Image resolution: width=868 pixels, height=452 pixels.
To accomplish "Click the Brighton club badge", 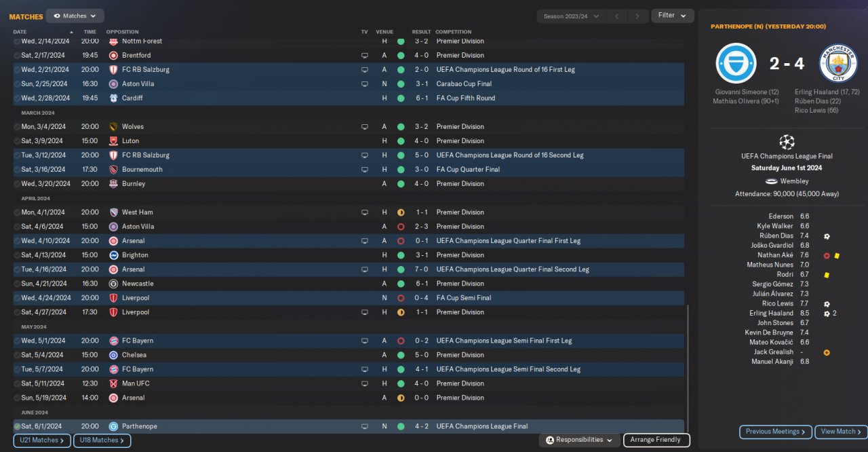I will click(x=113, y=255).
